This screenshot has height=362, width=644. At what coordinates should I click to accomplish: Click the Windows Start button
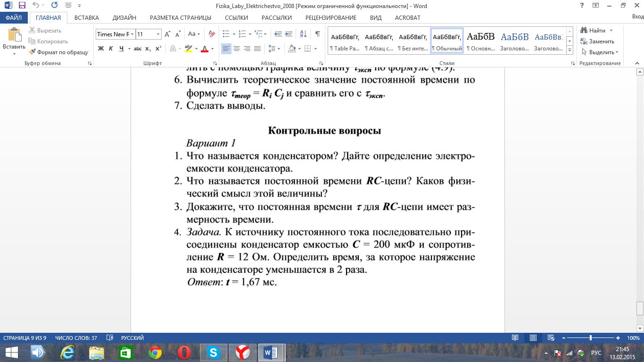tap(11, 353)
